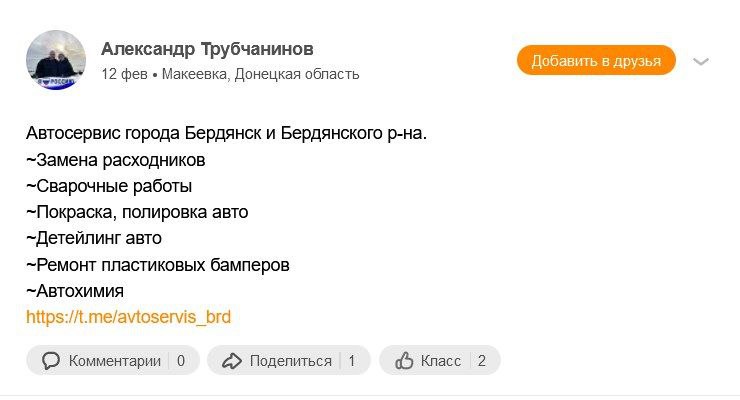This screenshot has height=400, width=740.
Task: Click the comments counter showing 0
Action: 181,361
